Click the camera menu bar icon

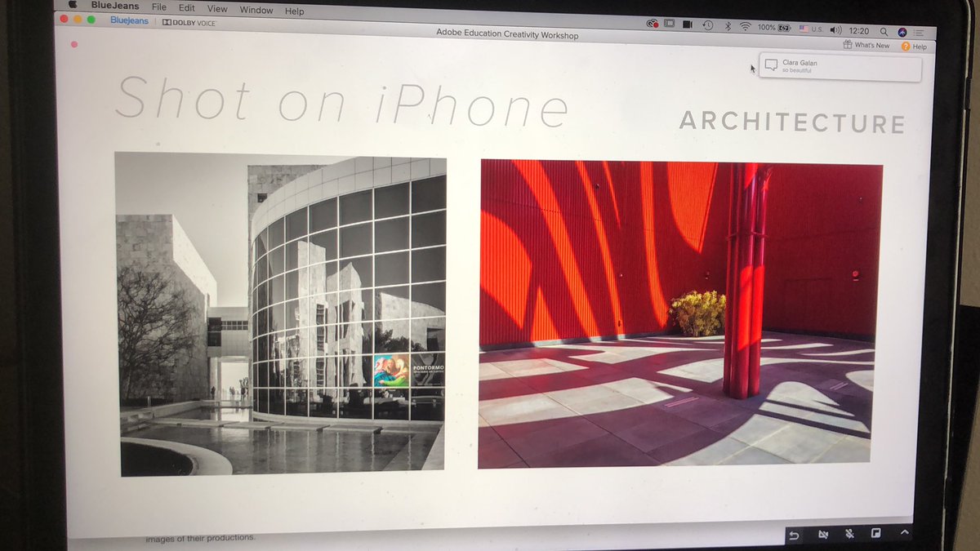click(688, 26)
